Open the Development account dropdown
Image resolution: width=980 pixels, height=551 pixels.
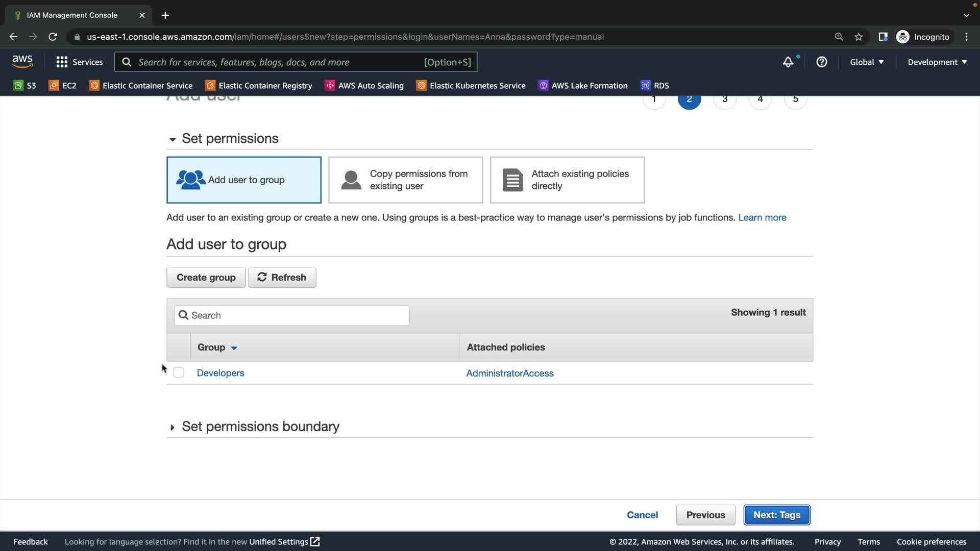click(x=937, y=62)
